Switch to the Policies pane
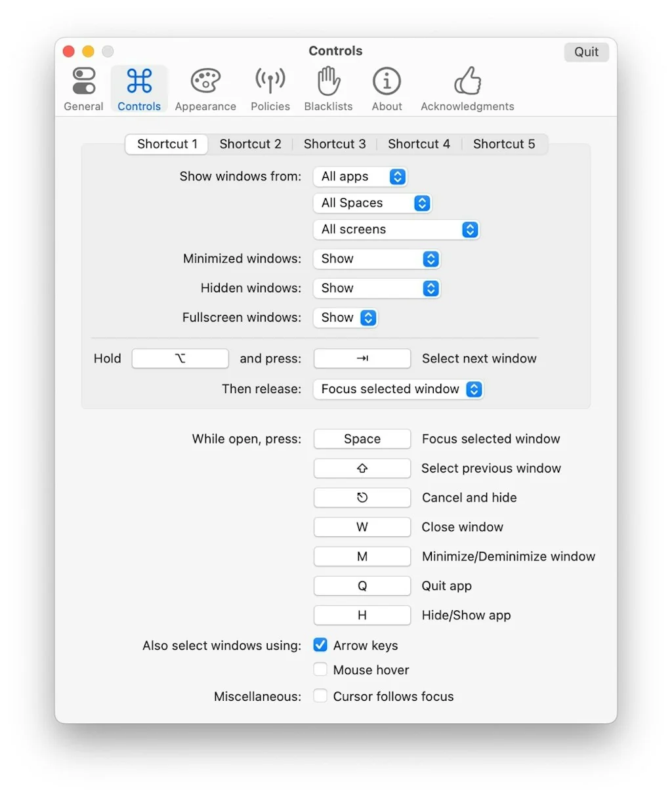 [x=270, y=89]
